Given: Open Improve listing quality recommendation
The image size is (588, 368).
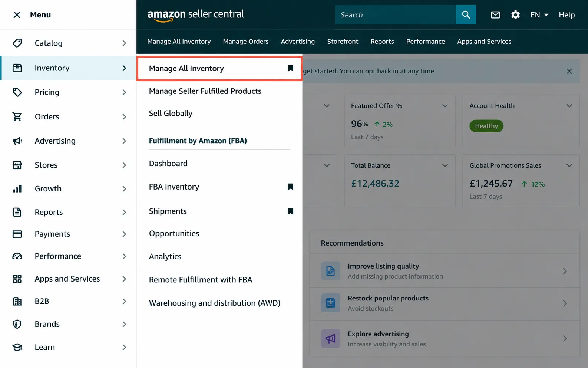Looking at the screenshot, I should point(444,271).
